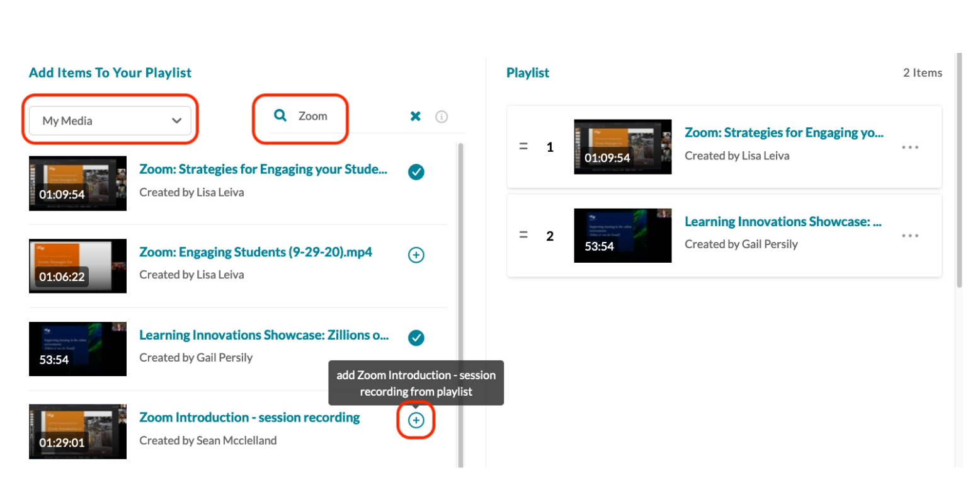
Task: Click Learning Innovations Showcase title in playlist
Action: click(x=783, y=222)
